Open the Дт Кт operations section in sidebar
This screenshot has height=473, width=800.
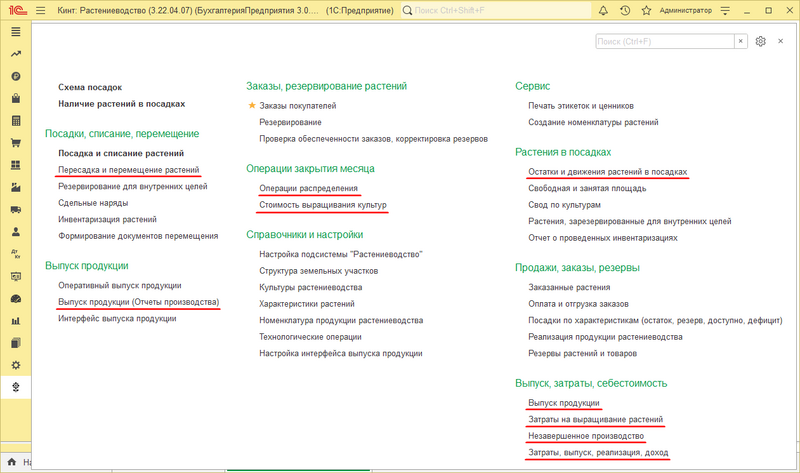pos(16,254)
